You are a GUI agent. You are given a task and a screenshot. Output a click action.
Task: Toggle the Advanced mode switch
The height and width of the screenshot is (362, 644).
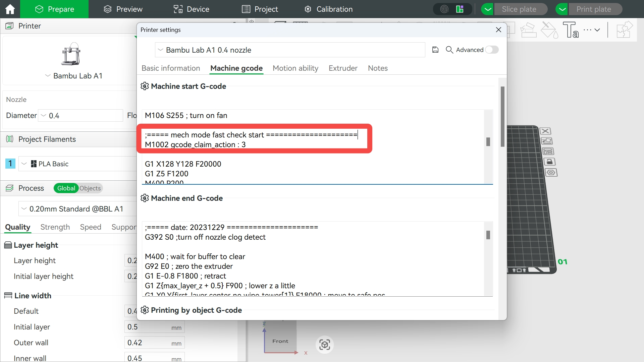[x=492, y=50]
